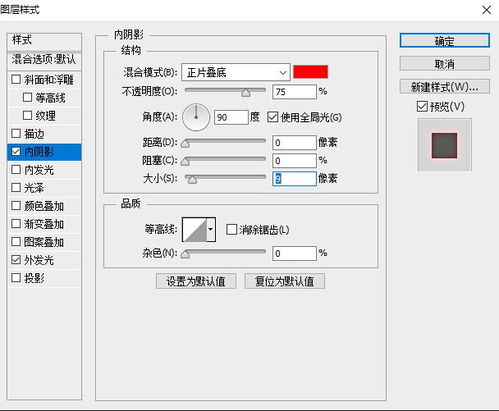Open the blend mode 正片叠底 dropdown
499x411 pixels.
235,72
